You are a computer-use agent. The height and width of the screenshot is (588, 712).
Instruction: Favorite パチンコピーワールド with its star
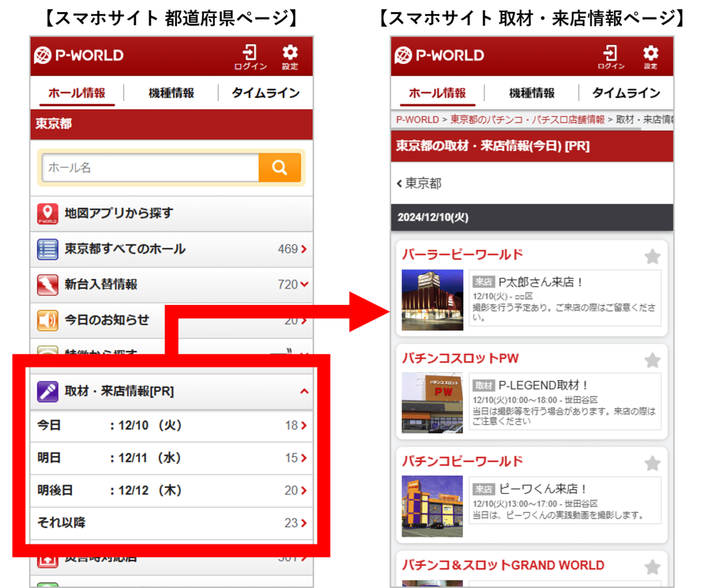pyautogui.click(x=652, y=463)
